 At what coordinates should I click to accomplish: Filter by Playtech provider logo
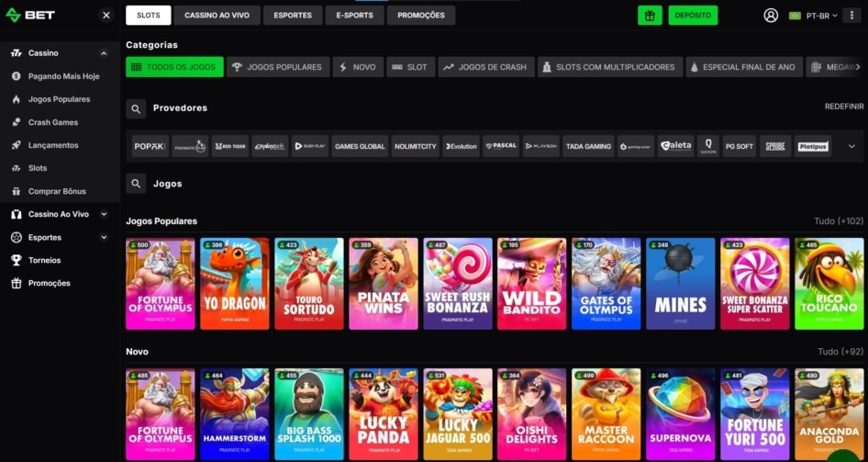tap(270, 146)
